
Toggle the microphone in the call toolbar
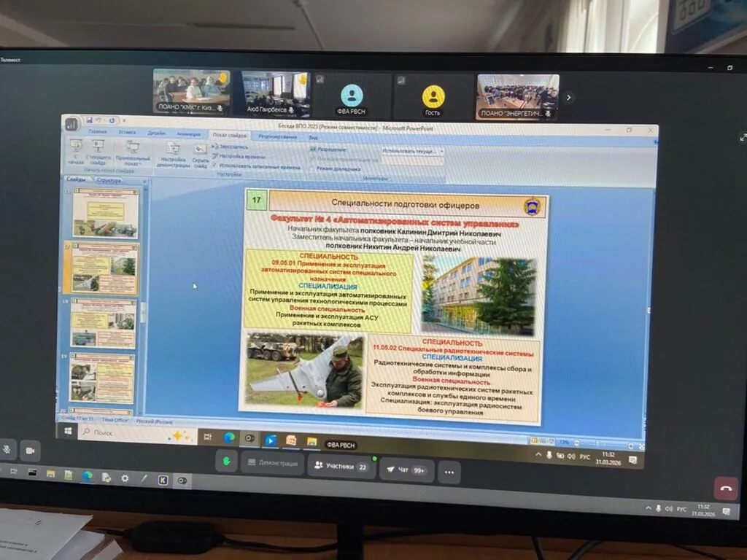point(7,450)
